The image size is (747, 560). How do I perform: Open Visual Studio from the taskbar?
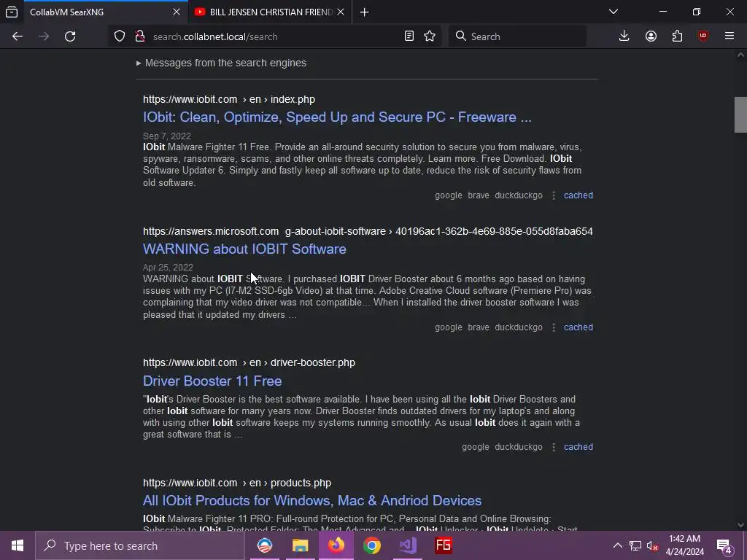pyautogui.click(x=407, y=545)
